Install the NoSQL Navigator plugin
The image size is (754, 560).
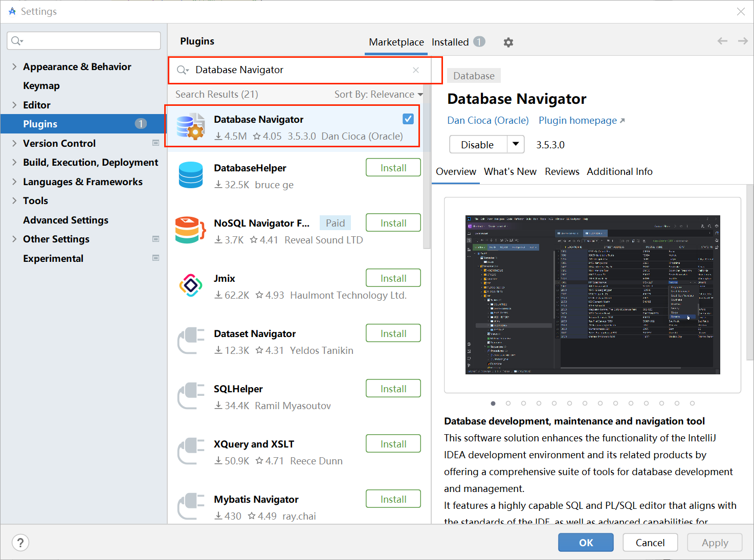(x=393, y=223)
